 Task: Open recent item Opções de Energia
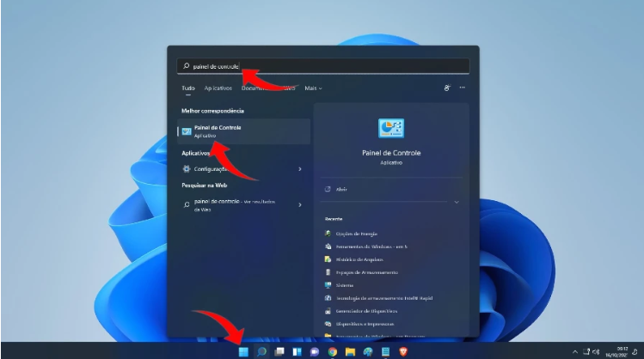[x=357, y=234]
